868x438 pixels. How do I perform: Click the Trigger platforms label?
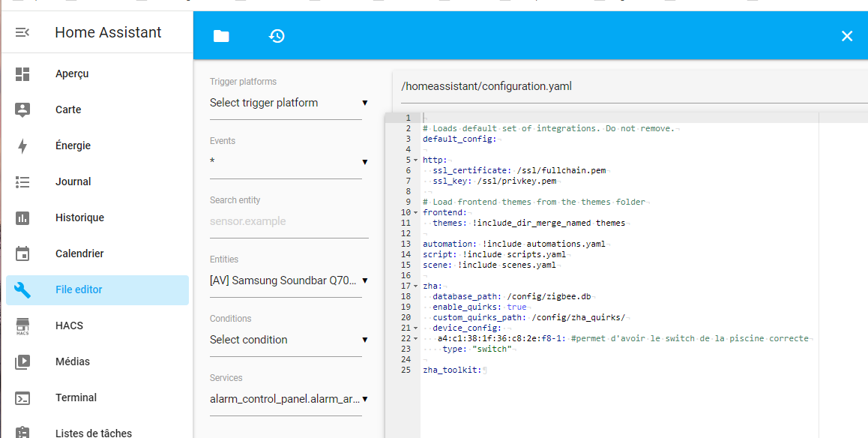click(x=243, y=82)
